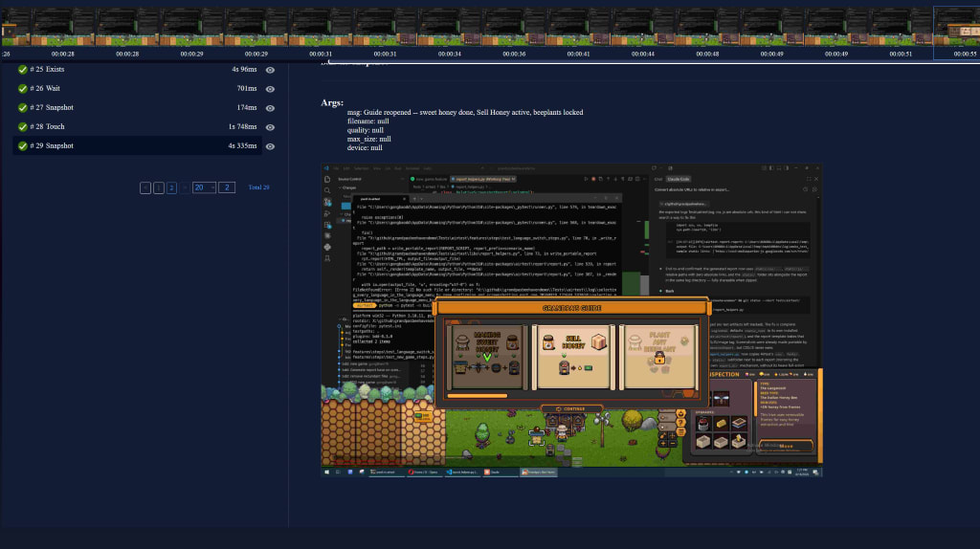Screen dimensions: 980x549
Task: Click the "1s 748ms" duration value
Action: [x=242, y=127]
